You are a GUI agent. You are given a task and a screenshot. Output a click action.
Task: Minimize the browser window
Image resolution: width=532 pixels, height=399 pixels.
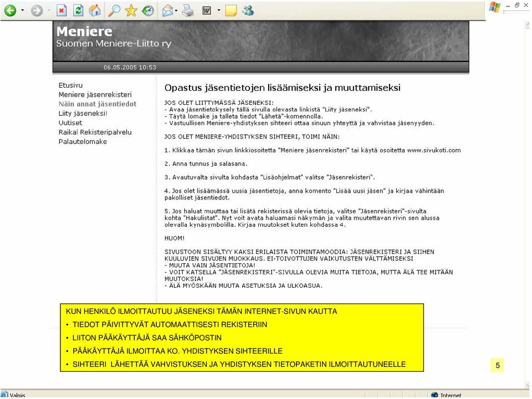pos(508,6)
